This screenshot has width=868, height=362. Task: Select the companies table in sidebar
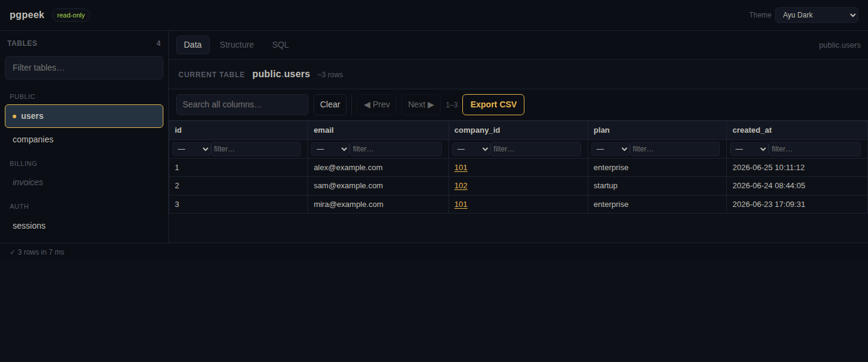click(x=84, y=139)
